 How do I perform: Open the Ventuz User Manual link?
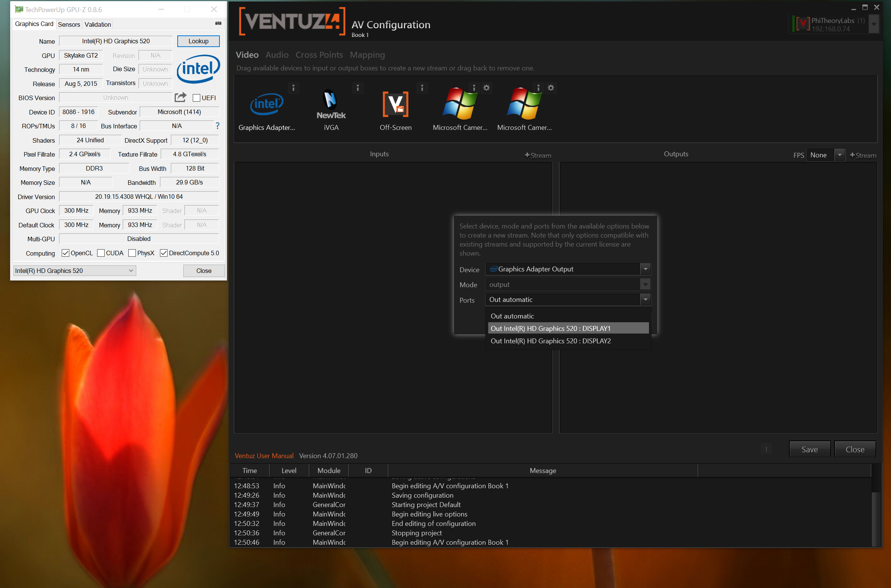click(x=264, y=456)
